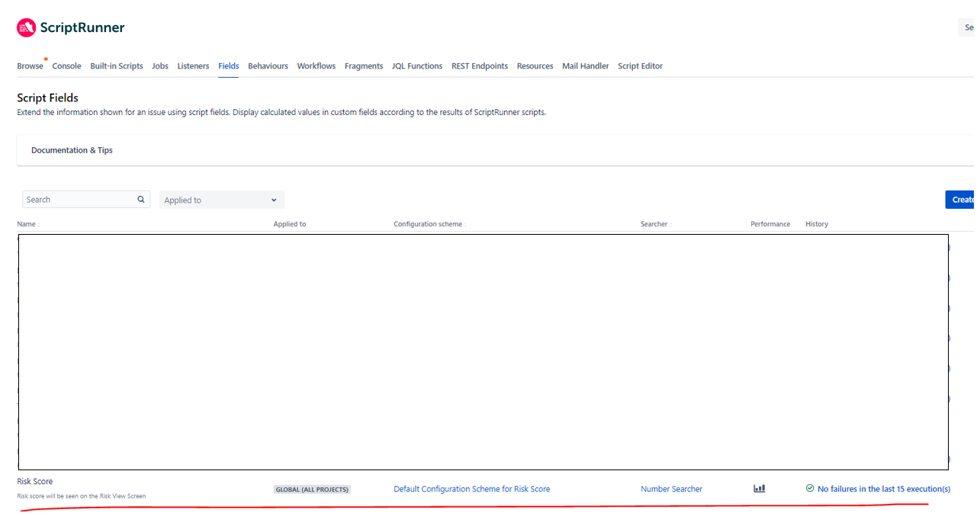Open the Browse tab

(31, 66)
